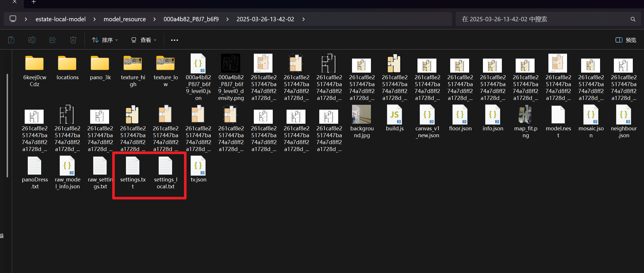
Task: Select 000a4b82_P8J7_b6f9_level0.json file
Action: (198, 78)
